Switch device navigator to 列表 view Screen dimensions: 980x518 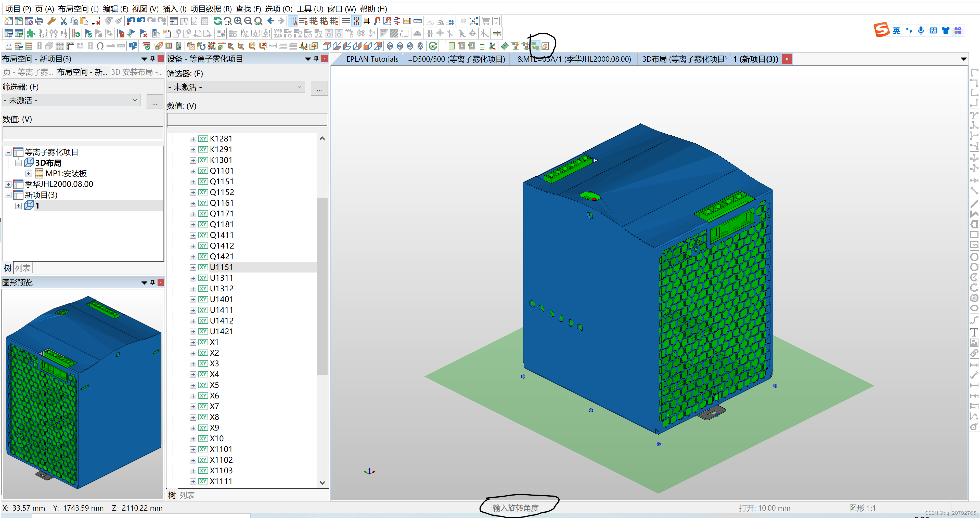coord(187,495)
